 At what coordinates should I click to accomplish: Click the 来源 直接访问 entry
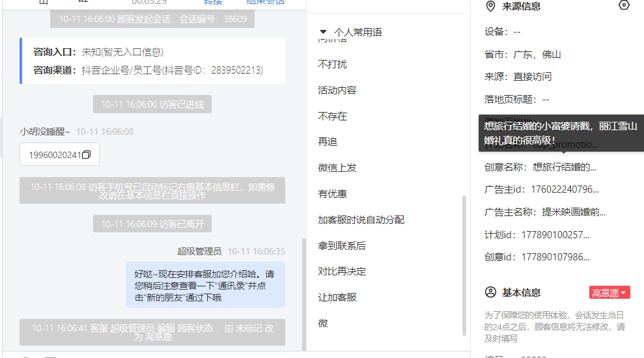518,76
